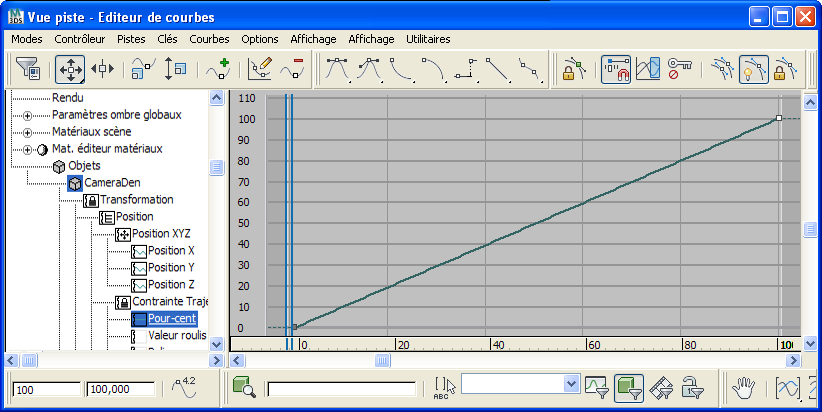Toggle the curve filter button
The height and width of the screenshot is (412, 822).
597,388
